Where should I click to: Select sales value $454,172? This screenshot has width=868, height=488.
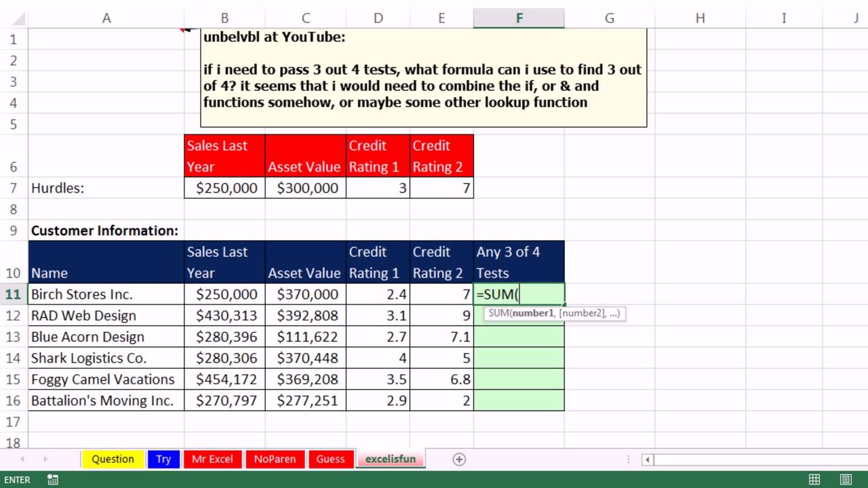(224, 379)
